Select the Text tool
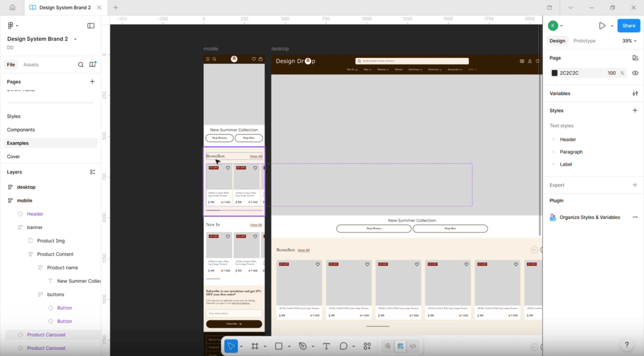644x356 pixels. pyautogui.click(x=326, y=346)
